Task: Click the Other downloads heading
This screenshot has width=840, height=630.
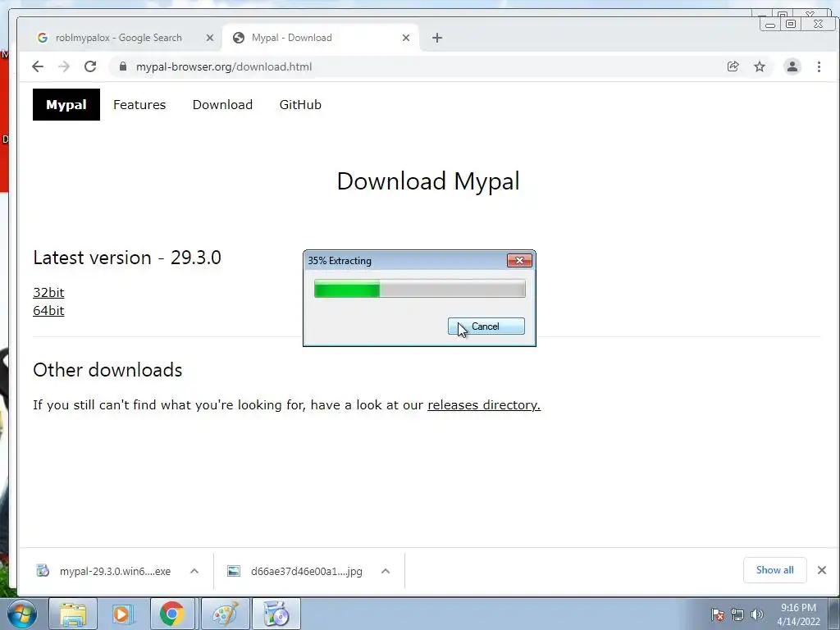Action: [107, 370]
